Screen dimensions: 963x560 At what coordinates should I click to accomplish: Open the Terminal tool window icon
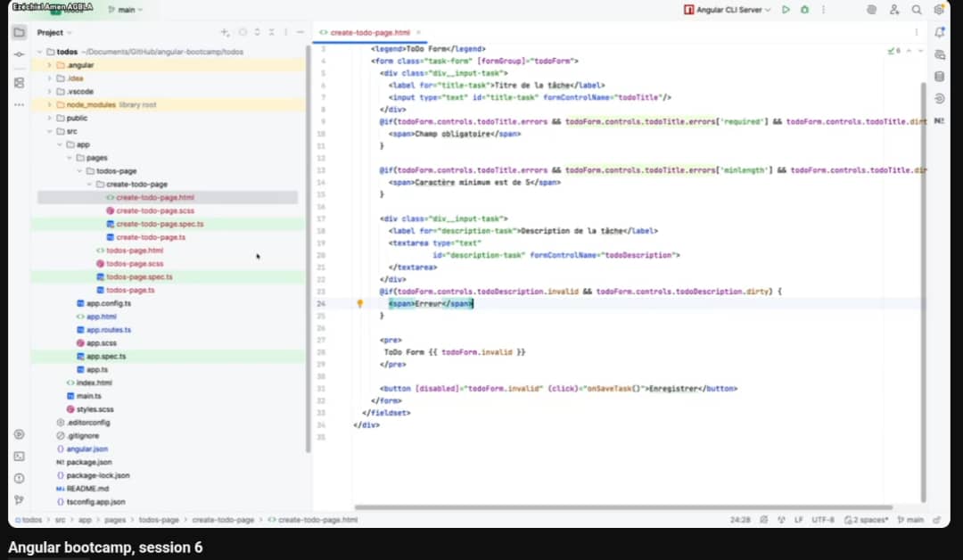19,457
